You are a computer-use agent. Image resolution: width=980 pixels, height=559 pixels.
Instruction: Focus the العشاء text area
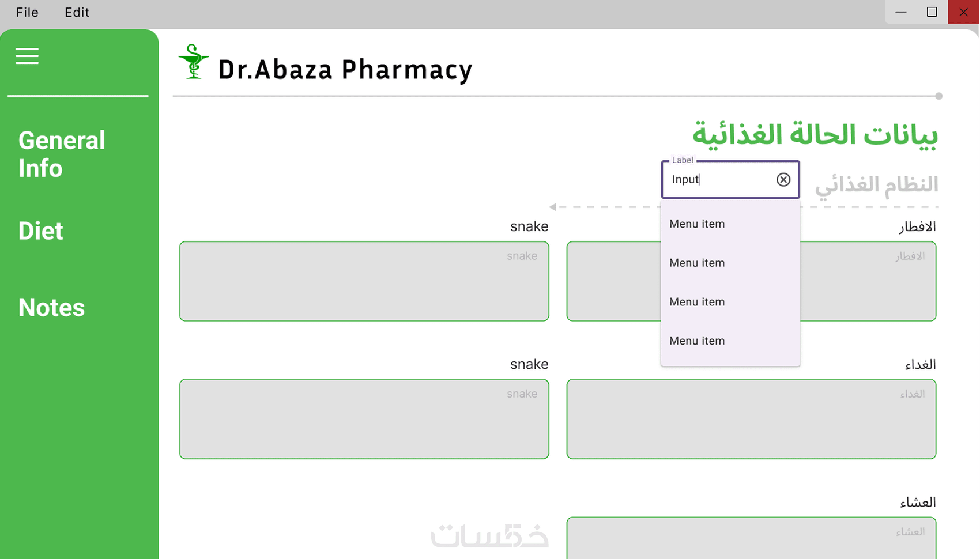[751, 539]
